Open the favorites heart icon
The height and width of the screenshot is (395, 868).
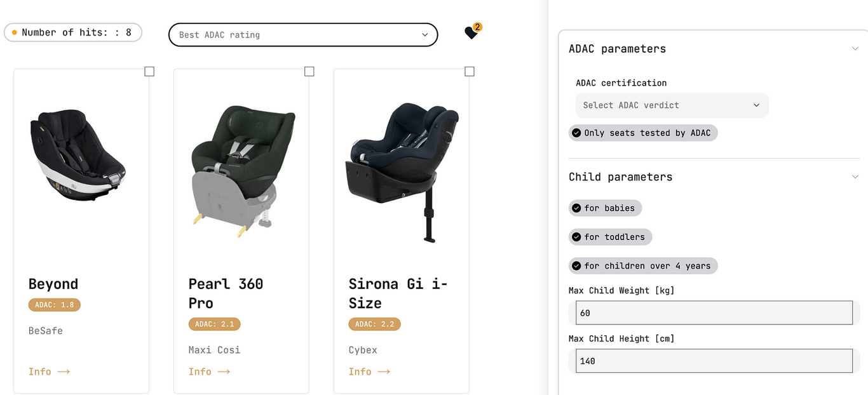(471, 33)
